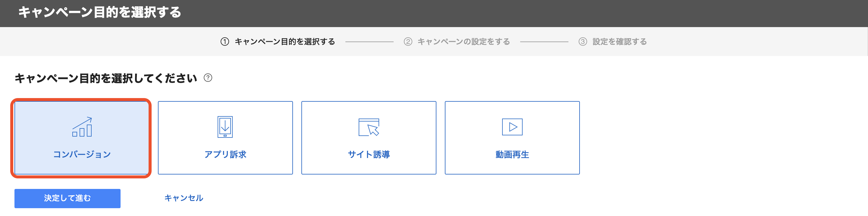The width and height of the screenshot is (868, 216).
Task: Click step label キャンペーン目的を選択する in stepper
Action: coord(285,42)
